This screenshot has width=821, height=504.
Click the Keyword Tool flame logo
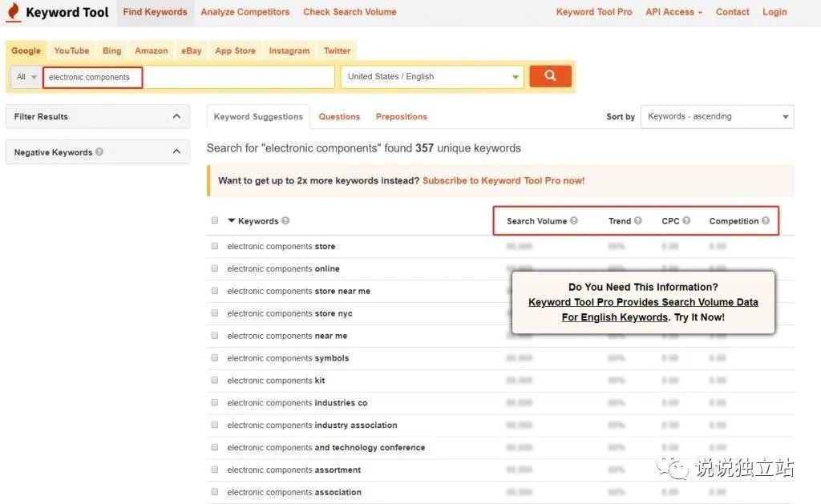(x=14, y=12)
